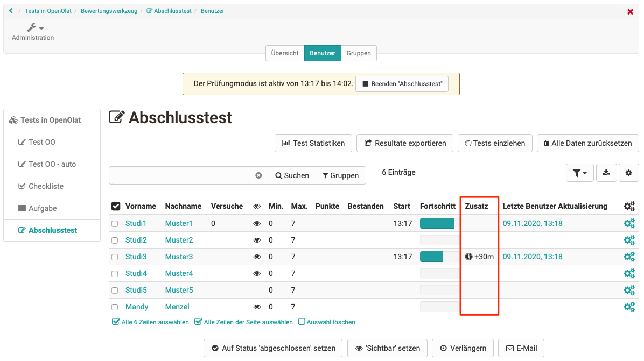Click gears icon in table header

[x=628, y=206]
